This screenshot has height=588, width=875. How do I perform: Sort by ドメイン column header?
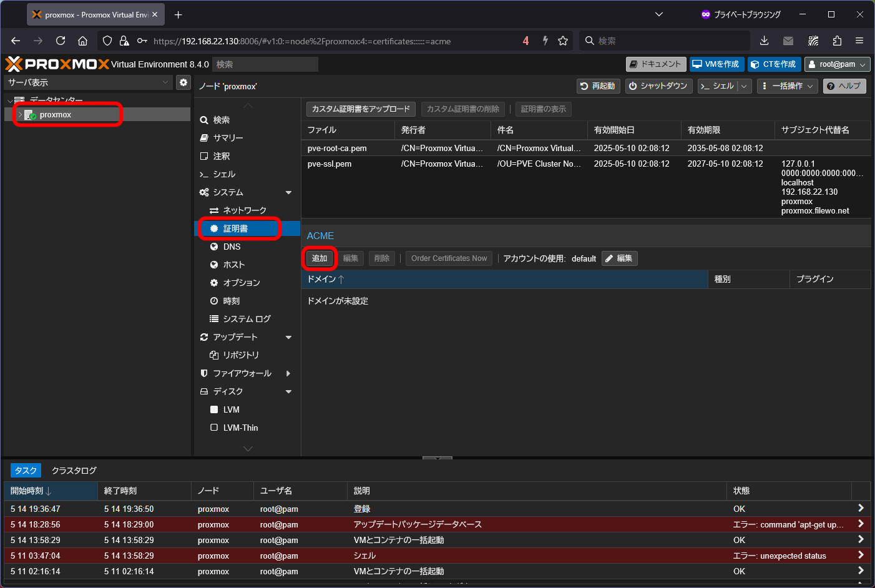(x=504, y=279)
